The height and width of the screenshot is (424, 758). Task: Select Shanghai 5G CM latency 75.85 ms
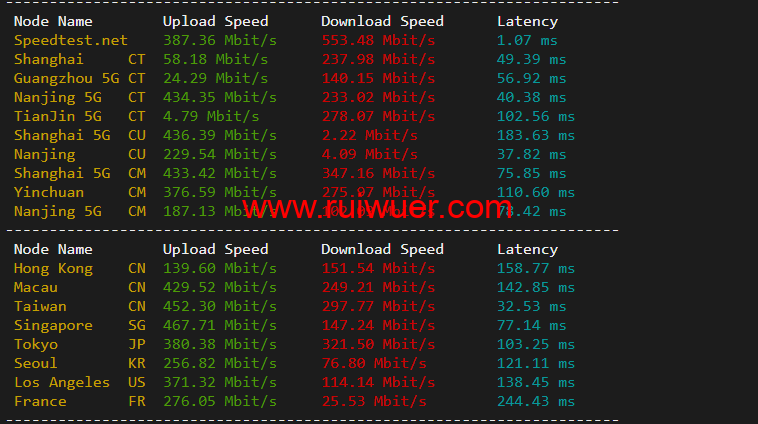(x=531, y=173)
